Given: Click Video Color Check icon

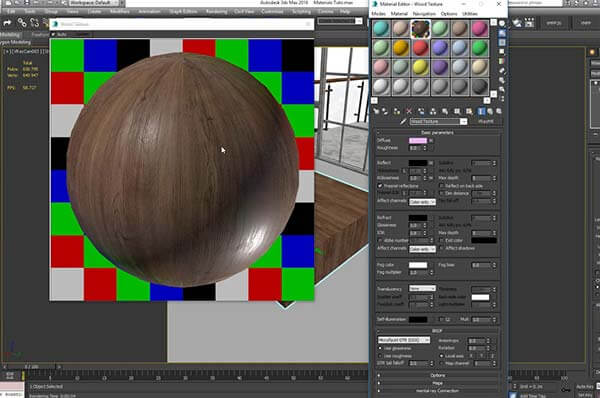Looking at the screenshot, I should pyautogui.click(x=502, y=61).
